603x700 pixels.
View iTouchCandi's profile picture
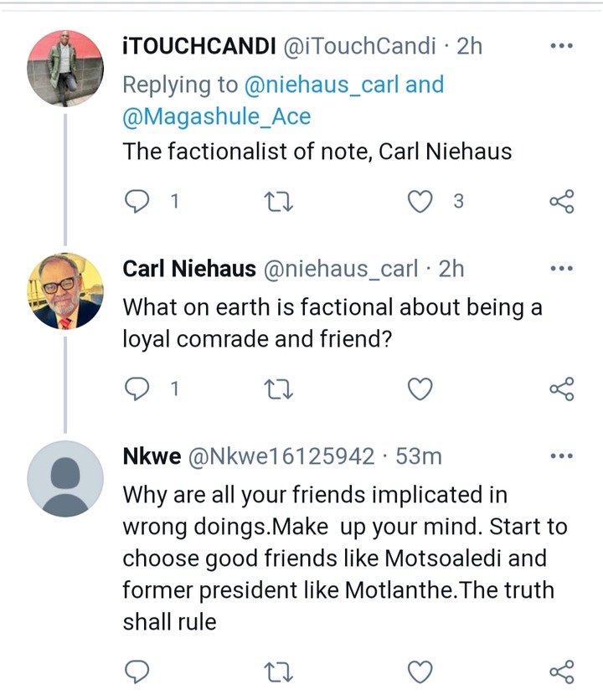[x=65, y=69]
